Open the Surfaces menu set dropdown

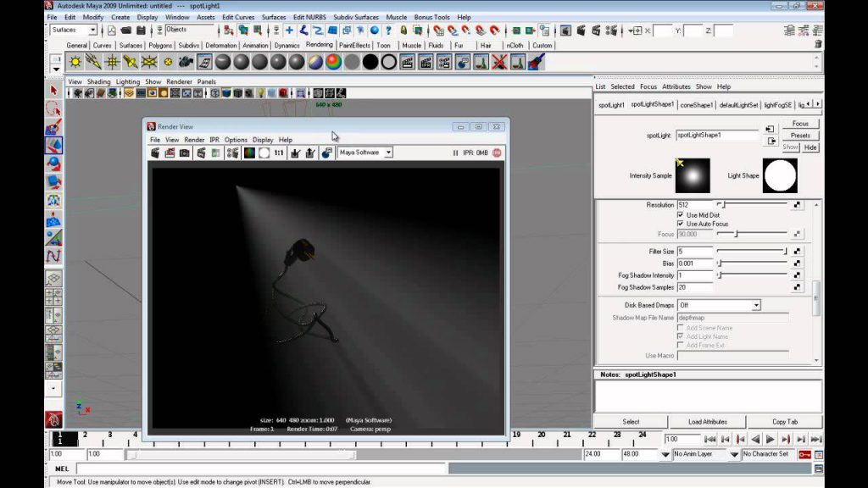(x=92, y=30)
